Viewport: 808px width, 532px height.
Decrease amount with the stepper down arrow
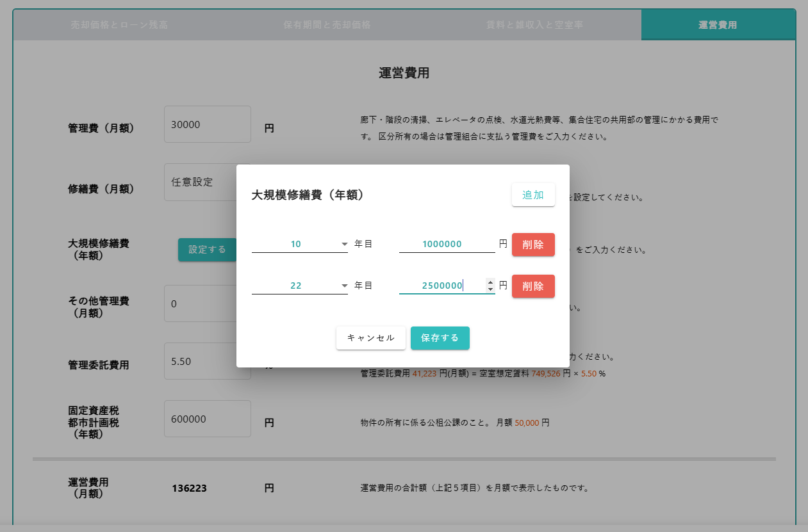coord(490,289)
